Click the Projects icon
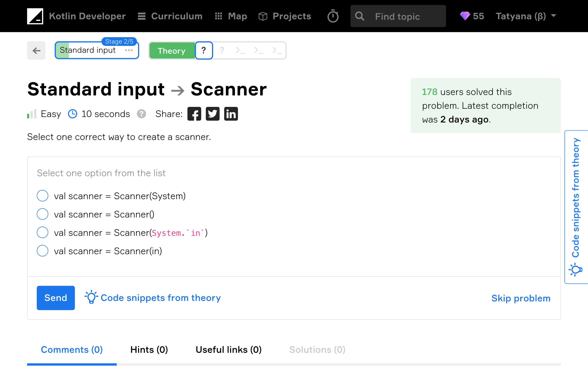The image size is (588, 367). [x=263, y=16]
